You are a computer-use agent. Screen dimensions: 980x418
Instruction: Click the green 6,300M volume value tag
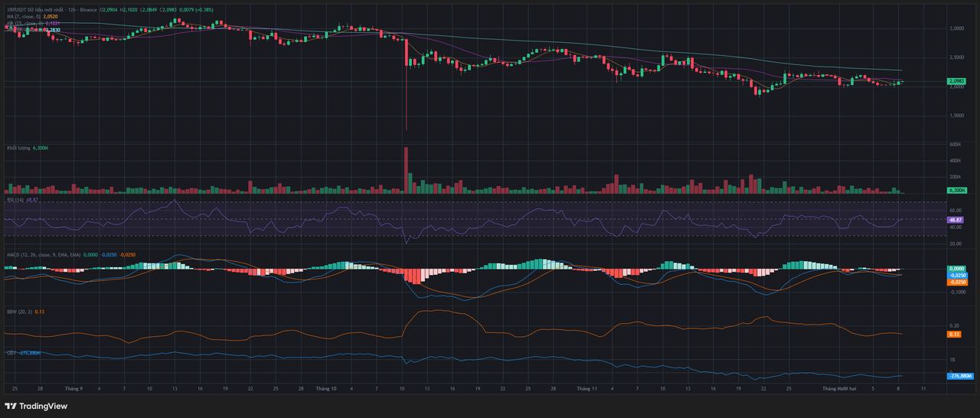click(957, 190)
